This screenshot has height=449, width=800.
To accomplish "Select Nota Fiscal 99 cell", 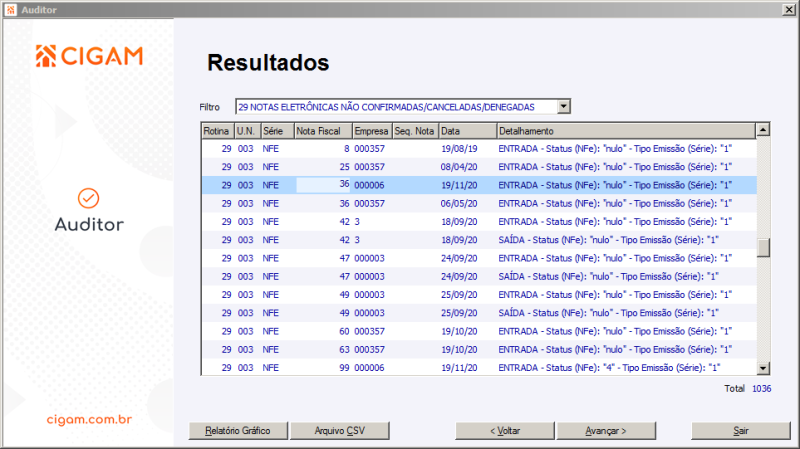I will coord(323,368).
